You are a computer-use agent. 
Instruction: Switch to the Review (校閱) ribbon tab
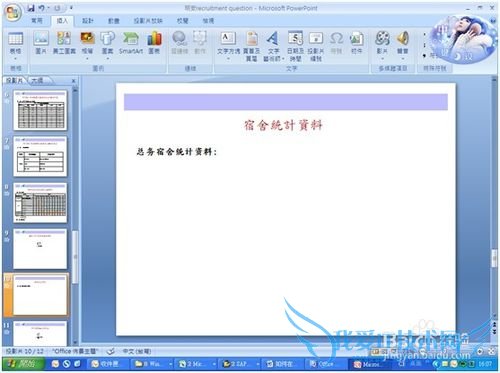click(182, 21)
